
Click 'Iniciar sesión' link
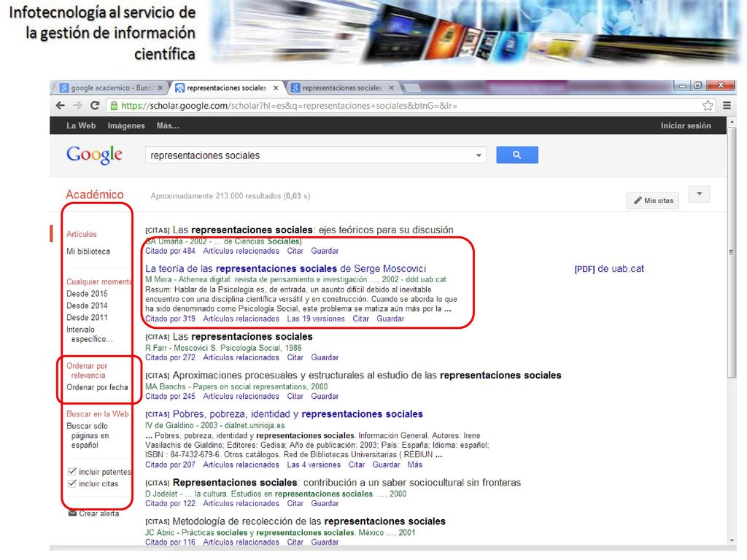tap(686, 125)
